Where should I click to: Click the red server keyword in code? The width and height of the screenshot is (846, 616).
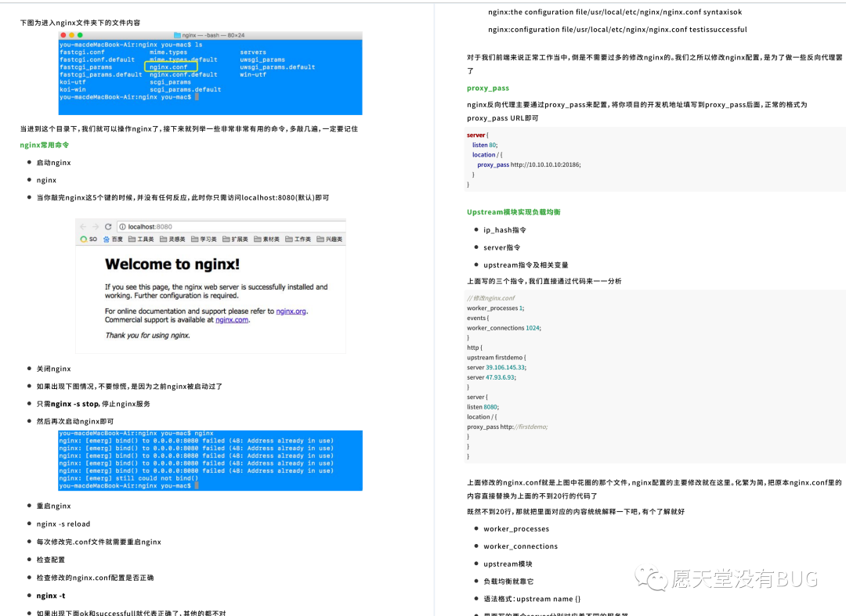pyautogui.click(x=476, y=135)
